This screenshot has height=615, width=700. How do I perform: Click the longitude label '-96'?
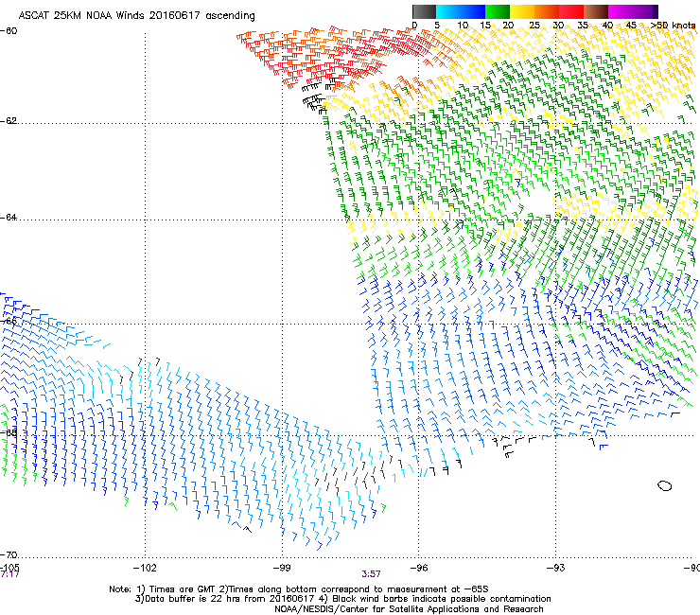[x=419, y=568]
